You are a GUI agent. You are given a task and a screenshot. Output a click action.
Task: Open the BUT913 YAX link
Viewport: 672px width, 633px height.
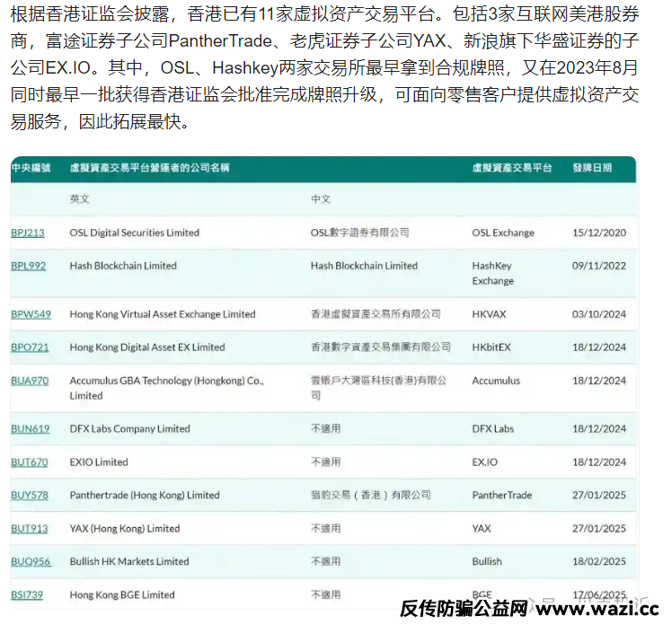tap(29, 528)
